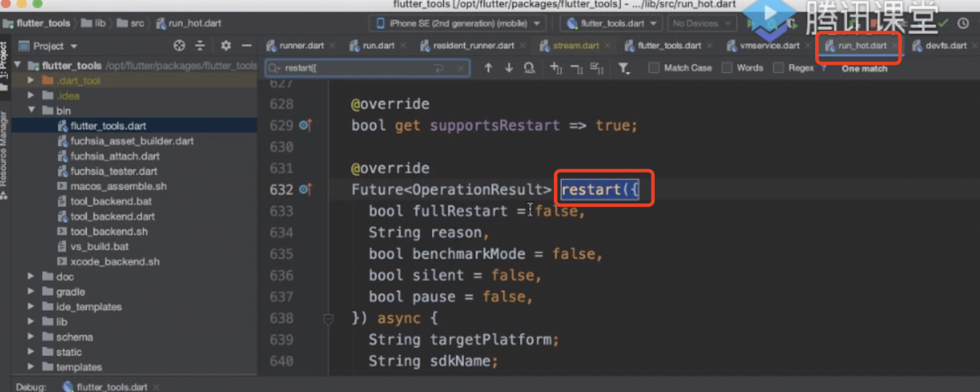Image resolution: width=980 pixels, height=392 pixels.
Task: Enable the Regex checkbox
Action: pyautogui.click(x=778, y=68)
